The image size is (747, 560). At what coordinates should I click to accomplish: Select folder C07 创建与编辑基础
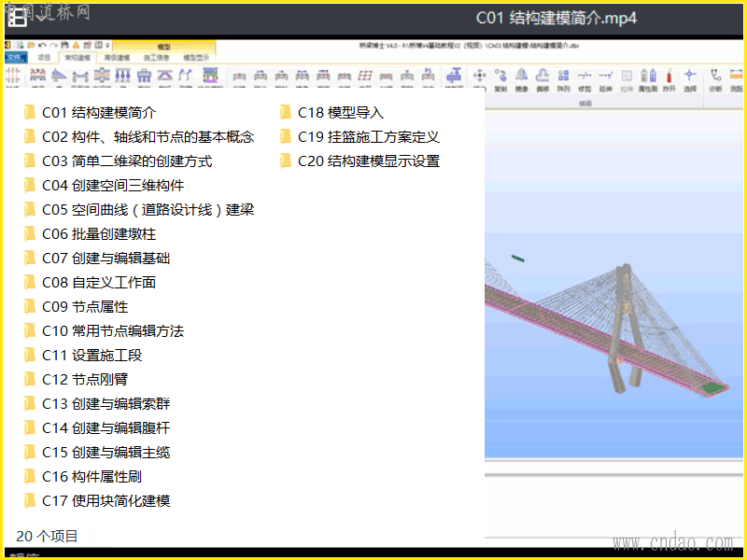(97, 259)
